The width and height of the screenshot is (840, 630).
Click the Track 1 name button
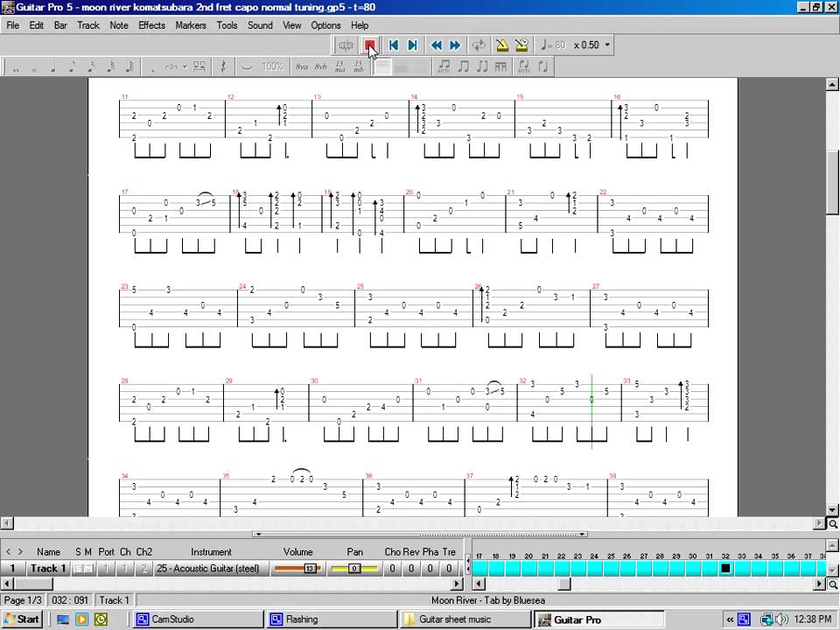pyautogui.click(x=47, y=569)
